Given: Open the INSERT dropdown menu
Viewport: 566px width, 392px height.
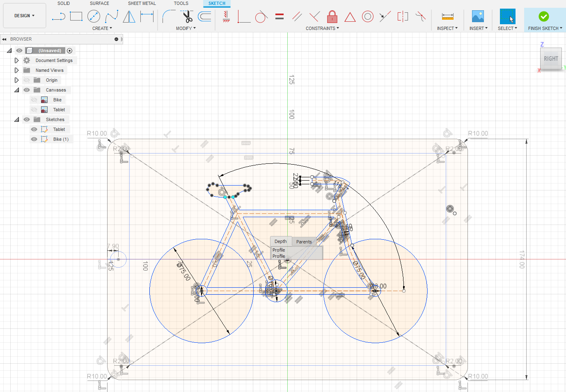Looking at the screenshot, I should [x=479, y=28].
